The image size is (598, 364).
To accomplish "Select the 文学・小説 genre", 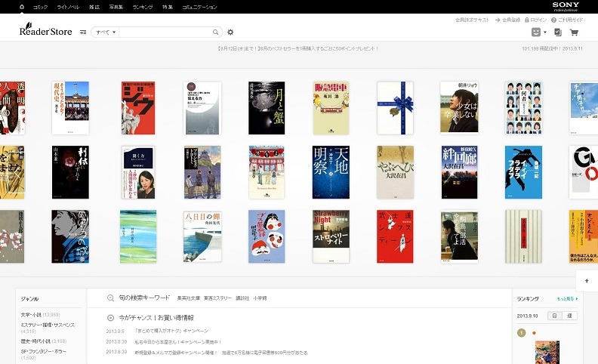I will click(x=40, y=315).
